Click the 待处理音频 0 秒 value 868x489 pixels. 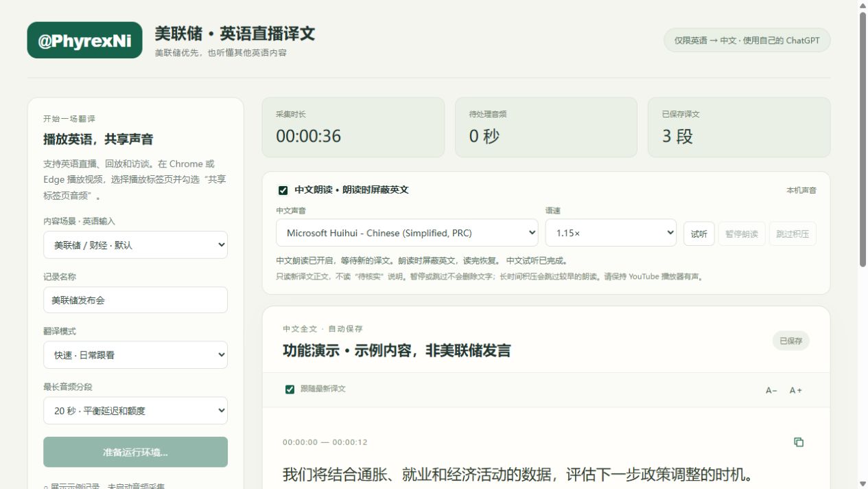tap(484, 136)
